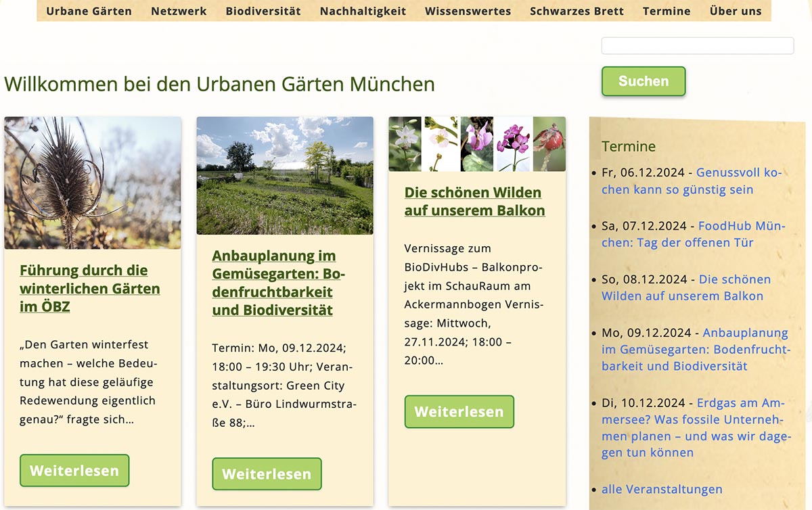This screenshot has width=812, height=510.
Task: Go to the Nachhaltigkeit menu item
Action: pyautogui.click(x=363, y=11)
